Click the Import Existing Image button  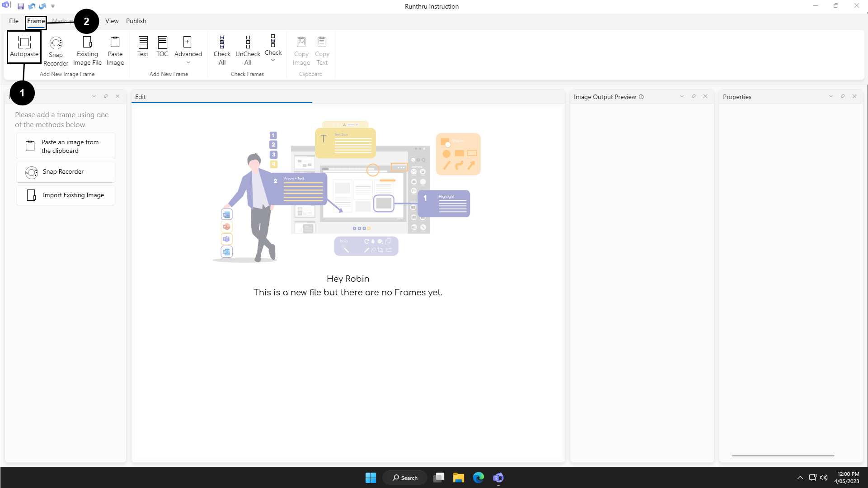pyautogui.click(x=66, y=195)
